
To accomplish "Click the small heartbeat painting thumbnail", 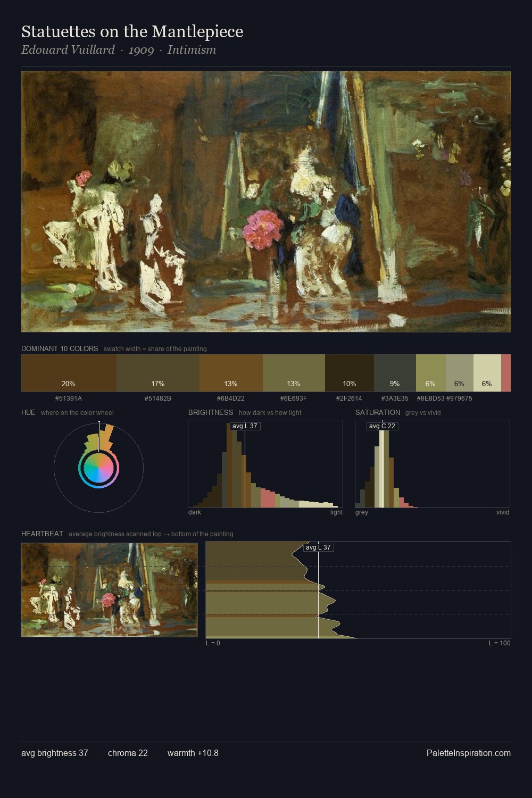I will (109, 590).
